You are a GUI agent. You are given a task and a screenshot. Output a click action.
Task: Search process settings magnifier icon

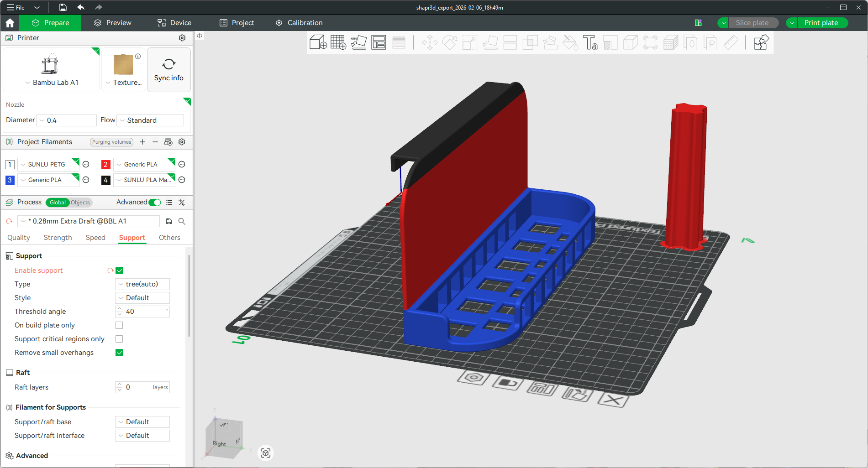point(182,221)
